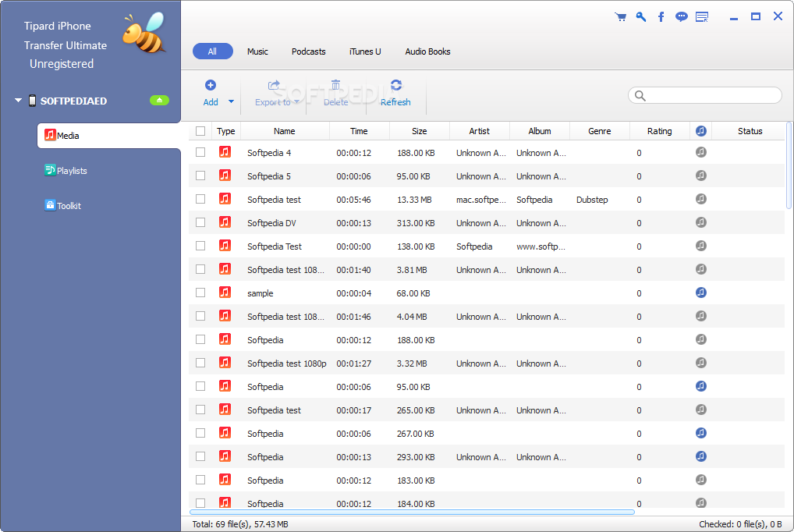Switch to the Audio Books tab
This screenshot has height=532, width=794.
(427, 51)
